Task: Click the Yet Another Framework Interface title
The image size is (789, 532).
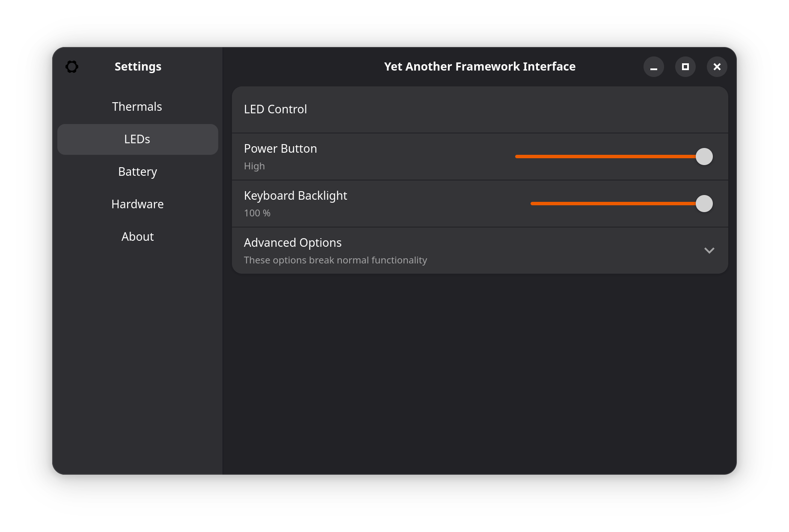Action: coord(480,67)
